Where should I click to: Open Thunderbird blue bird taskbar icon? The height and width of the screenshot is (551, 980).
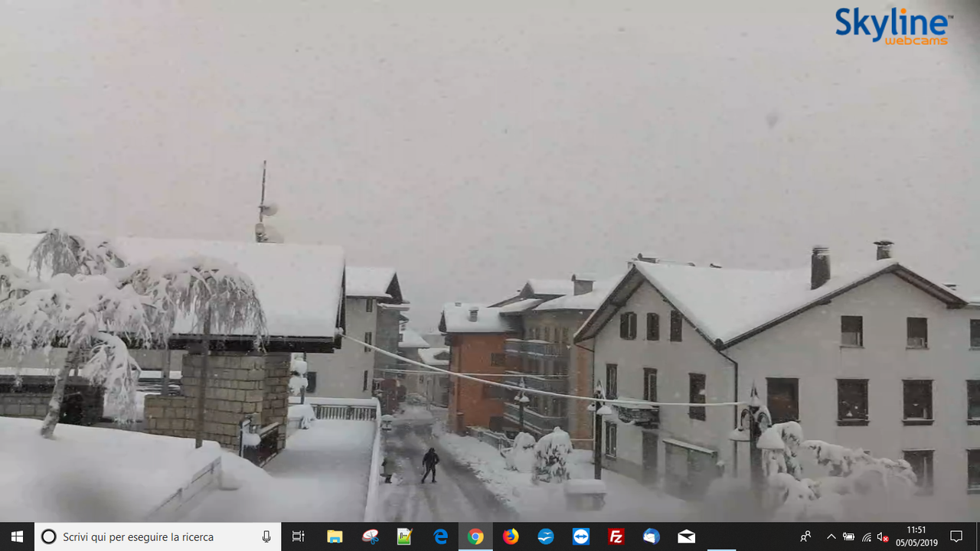(546, 536)
